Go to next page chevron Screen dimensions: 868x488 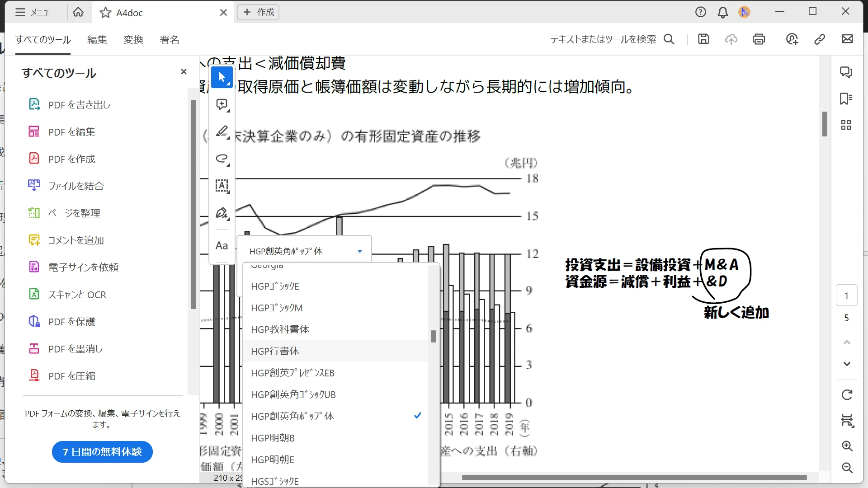point(847,364)
